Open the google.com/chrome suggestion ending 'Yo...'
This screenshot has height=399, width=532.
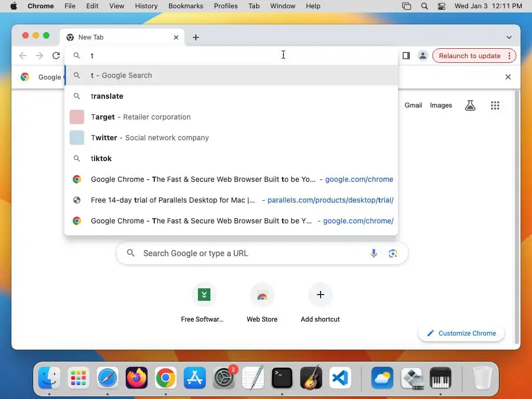[x=231, y=179]
